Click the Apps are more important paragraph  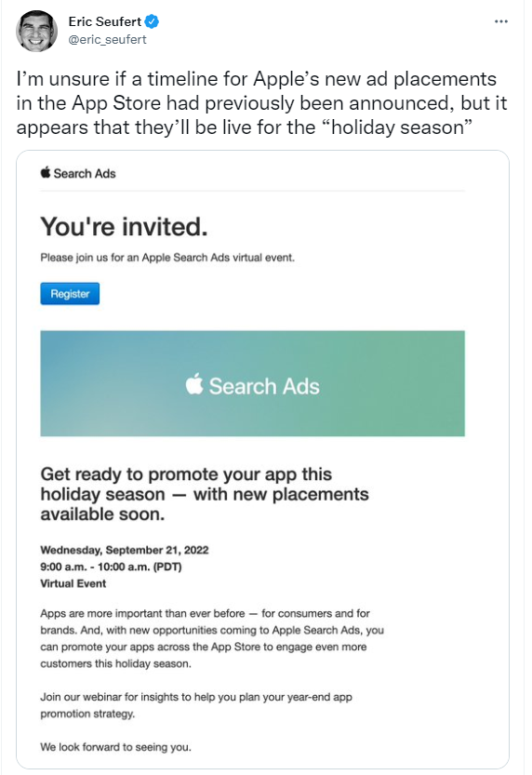coord(212,638)
